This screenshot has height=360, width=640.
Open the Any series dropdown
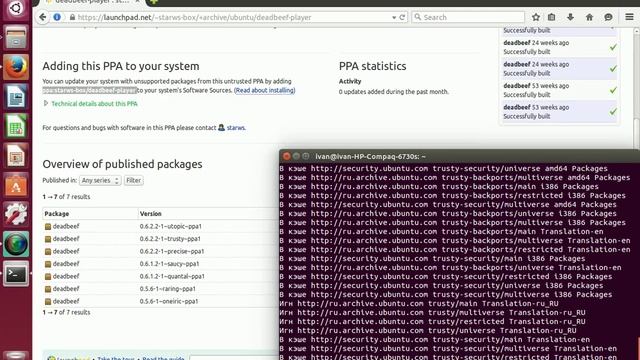pyautogui.click(x=100, y=180)
